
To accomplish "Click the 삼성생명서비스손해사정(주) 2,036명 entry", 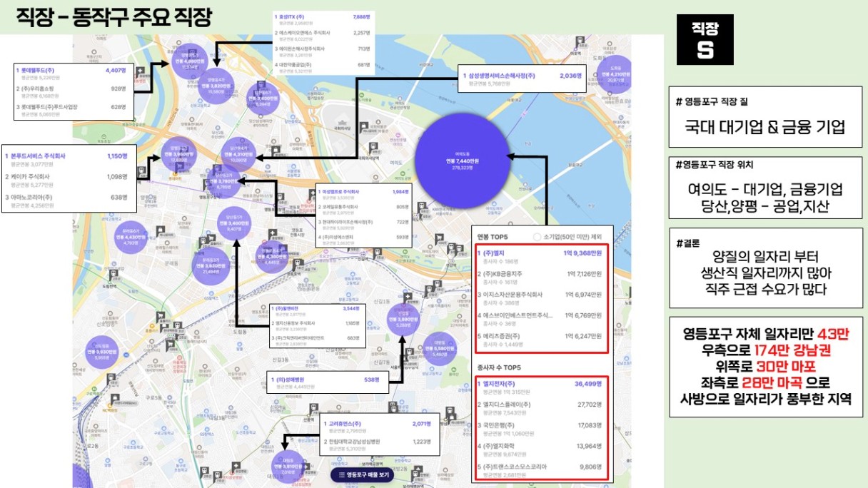I will coord(524,78).
